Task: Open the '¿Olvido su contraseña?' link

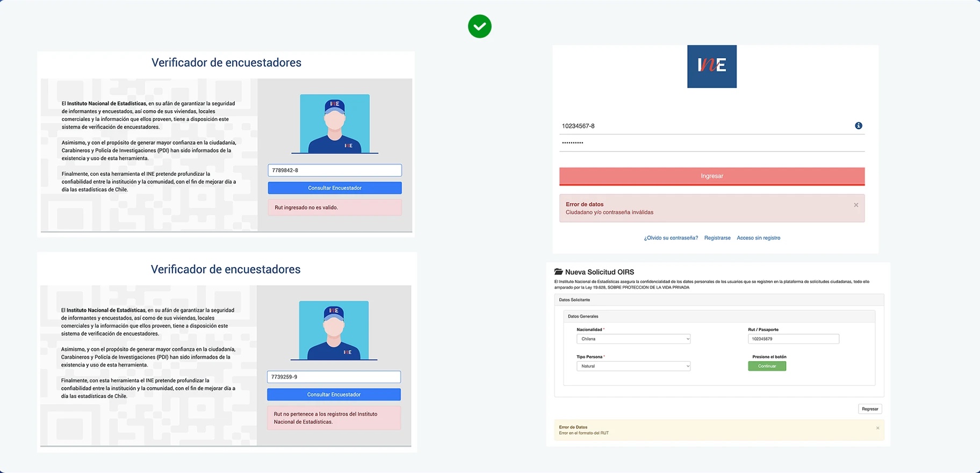Action: click(671, 238)
